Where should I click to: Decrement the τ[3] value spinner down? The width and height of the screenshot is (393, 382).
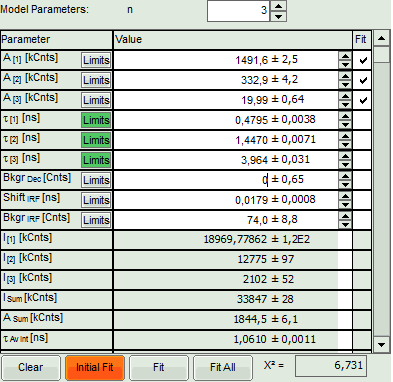point(345,164)
